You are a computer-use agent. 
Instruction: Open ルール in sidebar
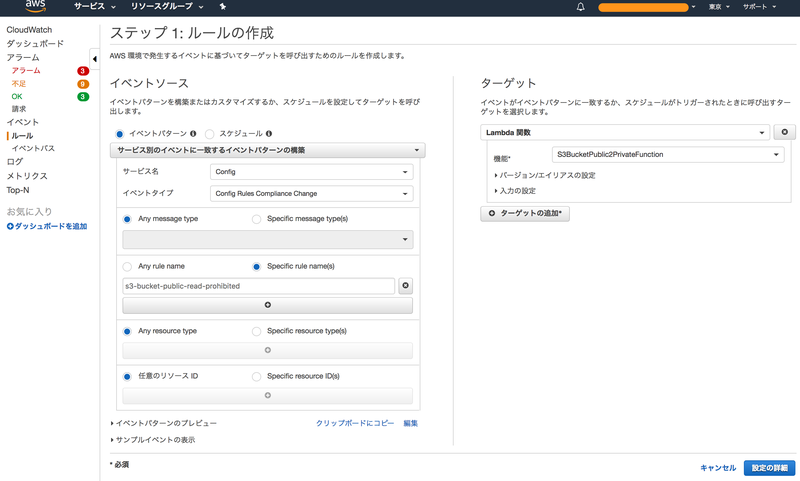(x=22, y=136)
